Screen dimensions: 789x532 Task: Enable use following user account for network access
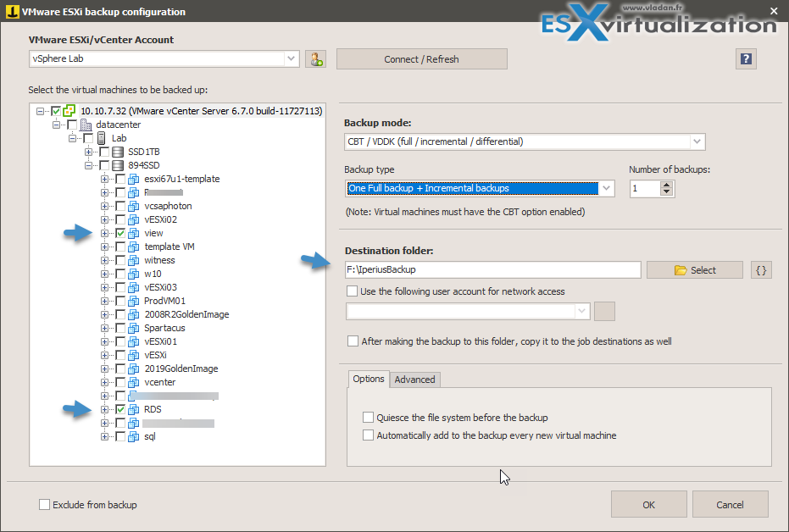pos(353,291)
